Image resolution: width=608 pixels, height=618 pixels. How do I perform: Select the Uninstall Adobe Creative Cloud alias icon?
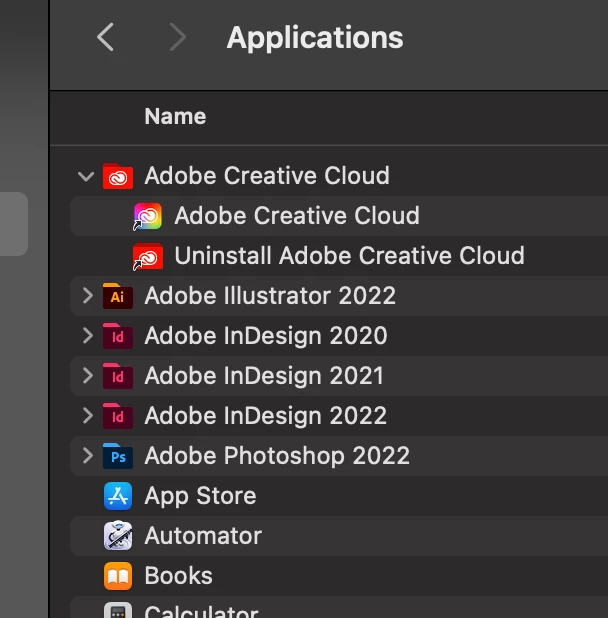[x=147, y=257]
